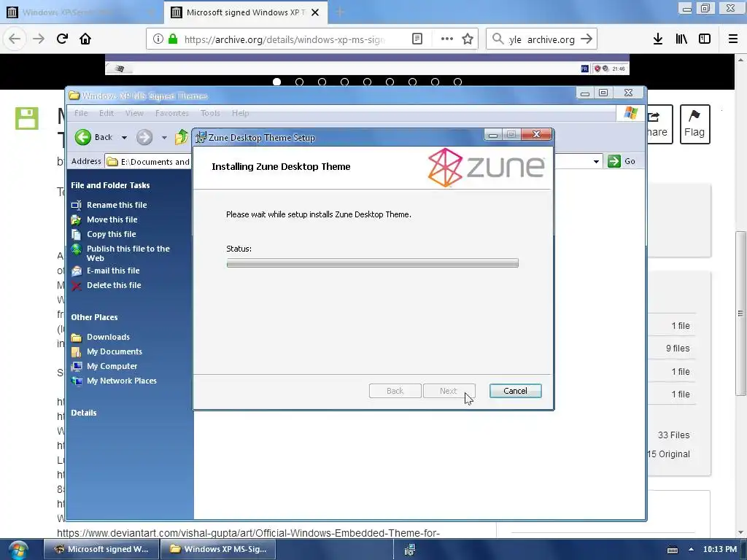Viewport: 747px width, 560px height.
Task: Collapse File and Folder Tasks section
Action: coord(110,185)
